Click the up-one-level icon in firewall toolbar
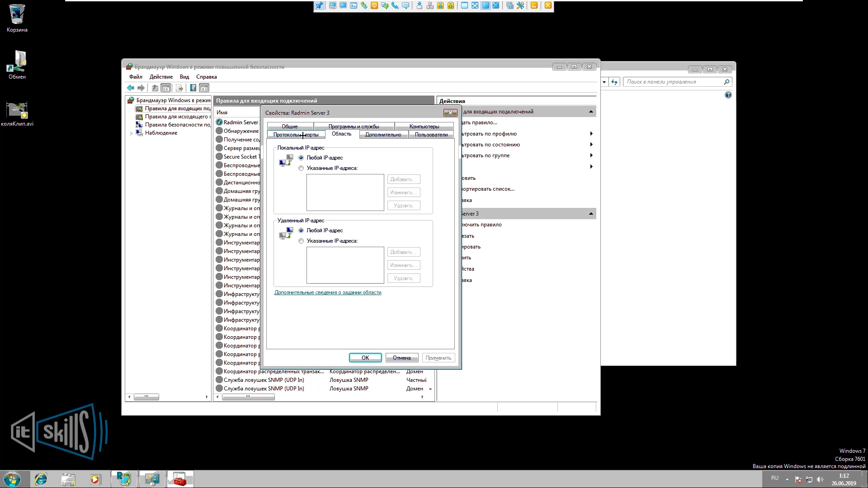868x488 pixels. [x=155, y=88]
